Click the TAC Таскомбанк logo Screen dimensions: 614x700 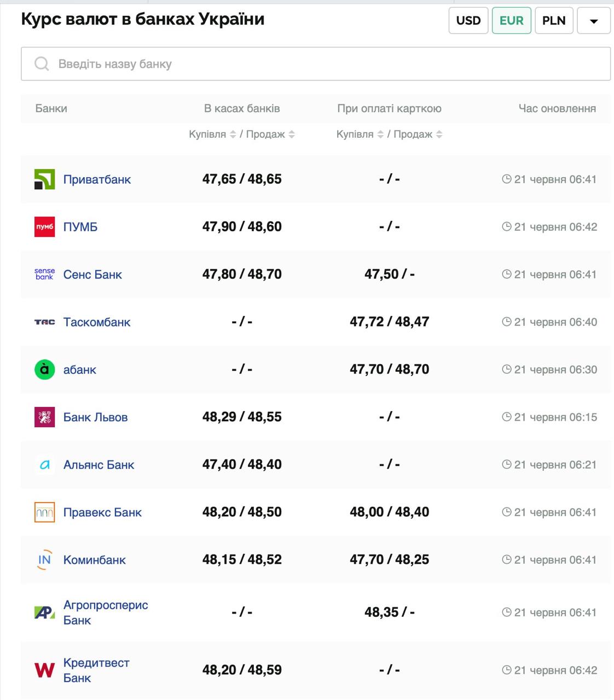pos(44,322)
